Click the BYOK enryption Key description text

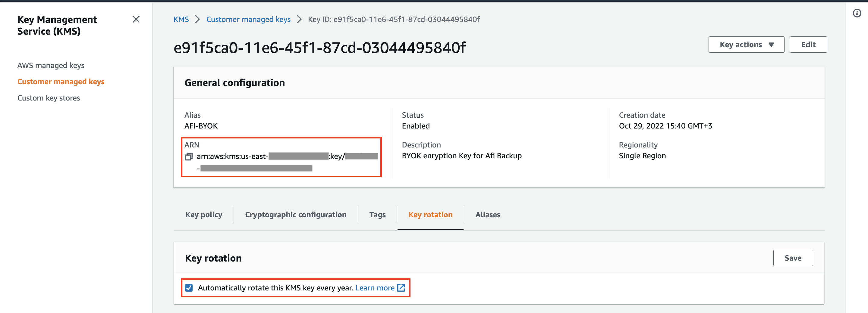click(462, 156)
